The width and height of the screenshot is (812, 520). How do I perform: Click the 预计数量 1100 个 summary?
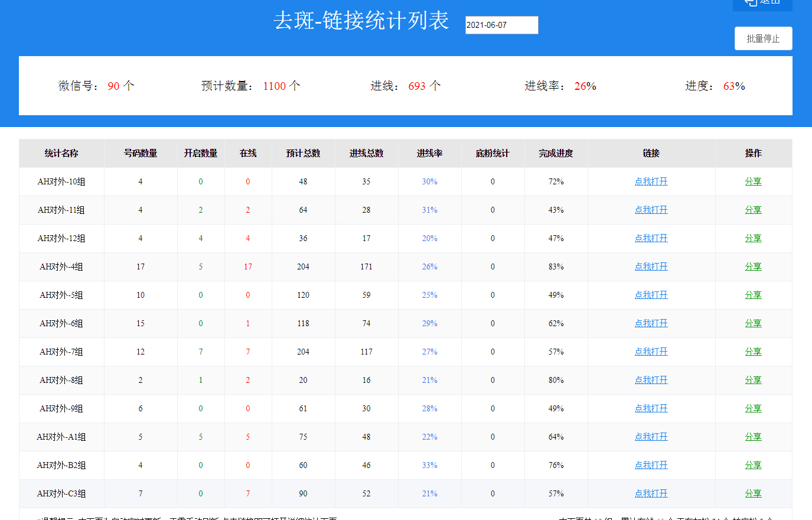click(251, 86)
